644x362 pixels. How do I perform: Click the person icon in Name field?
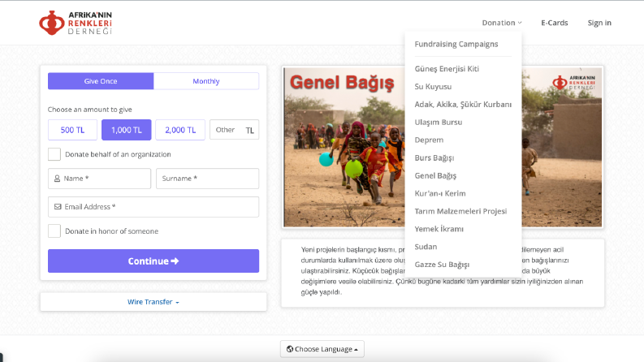point(57,179)
